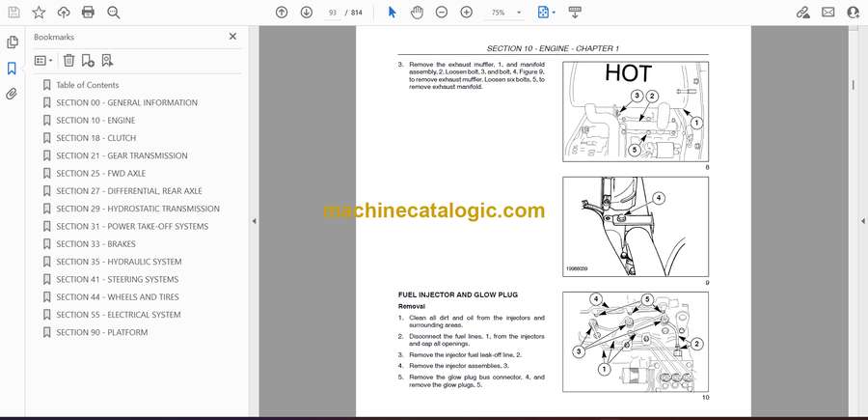Click the find current bookmark icon
This screenshot has height=420, width=868.
107,61
